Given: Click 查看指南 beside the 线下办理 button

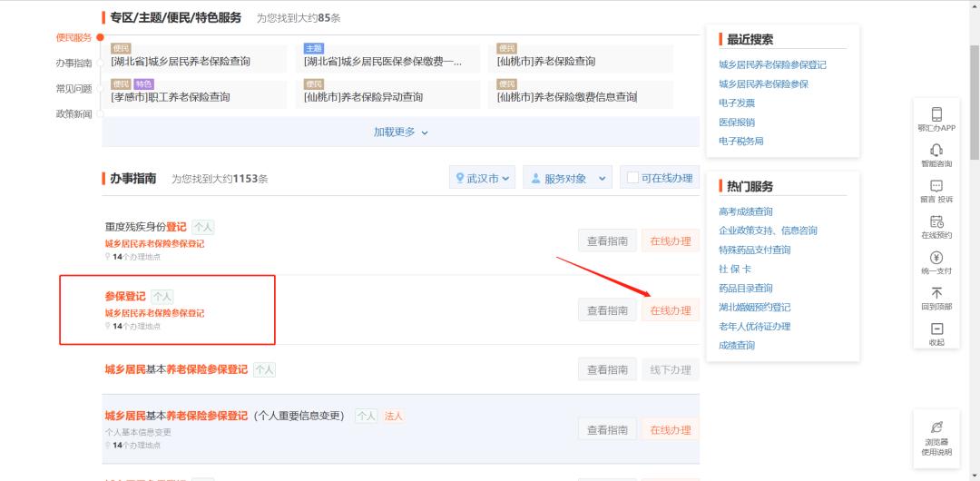Looking at the screenshot, I should coord(607,369).
